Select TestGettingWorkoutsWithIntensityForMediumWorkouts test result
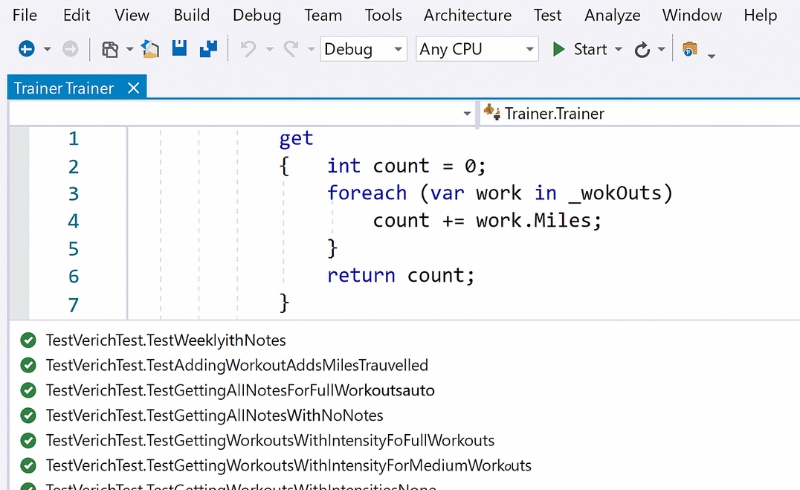 click(289, 466)
